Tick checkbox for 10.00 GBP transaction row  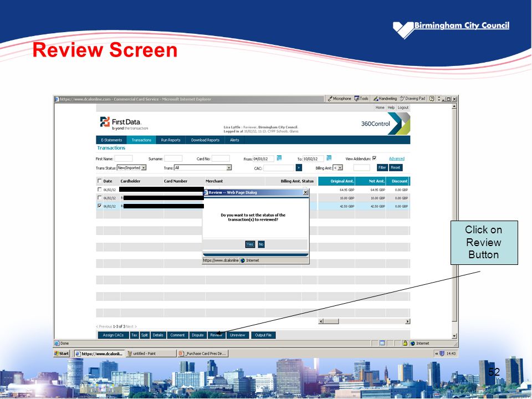pyautogui.click(x=99, y=197)
